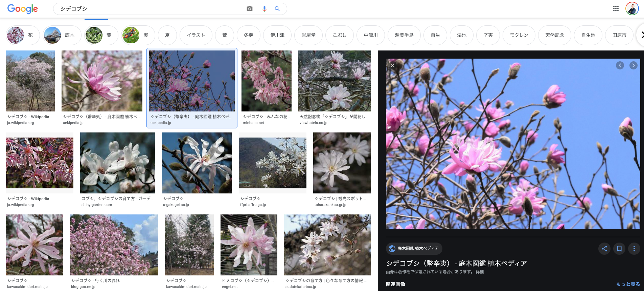Open the Google account avatar
644x291 pixels.
(x=632, y=8)
